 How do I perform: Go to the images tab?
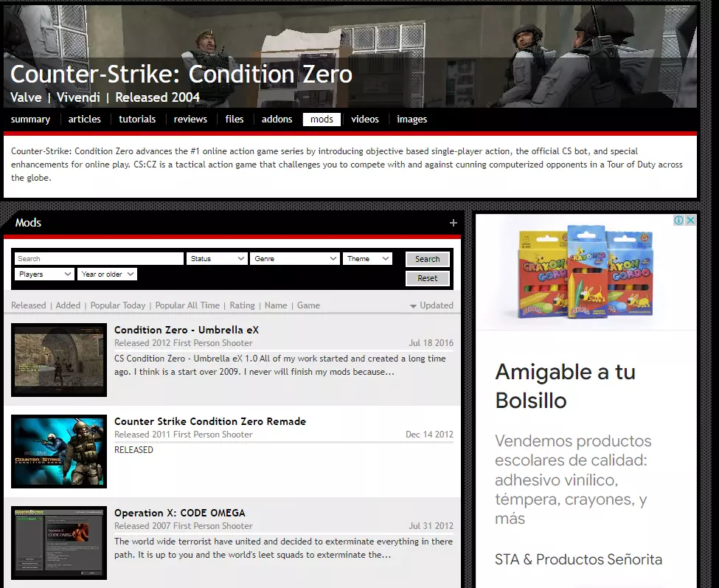pyautogui.click(x=411, y=120)
